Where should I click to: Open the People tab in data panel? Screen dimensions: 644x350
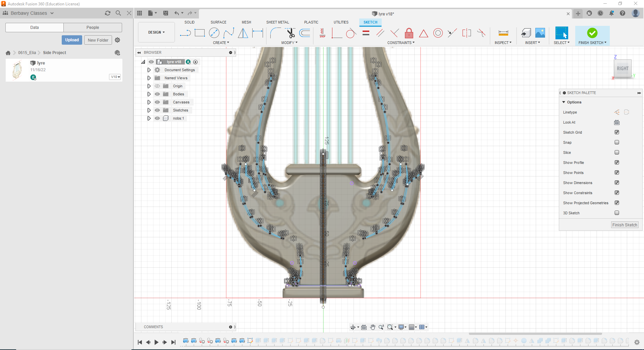click(x=93, y=28)
